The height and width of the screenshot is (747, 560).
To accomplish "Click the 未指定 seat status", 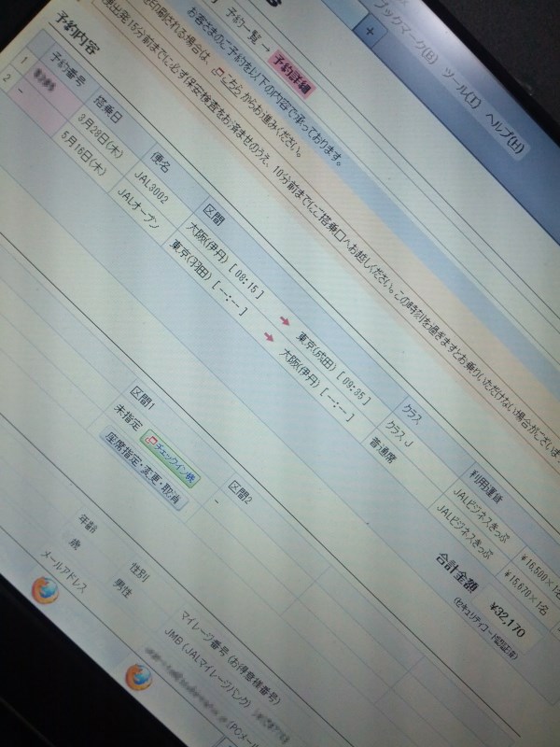I will pyautogui.click(x=128, y=416).
